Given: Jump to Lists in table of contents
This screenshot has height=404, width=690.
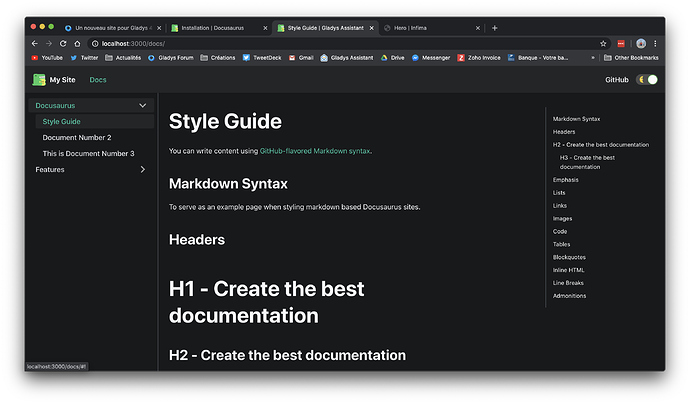Looking at the screenshot, I should click(559, 192).
